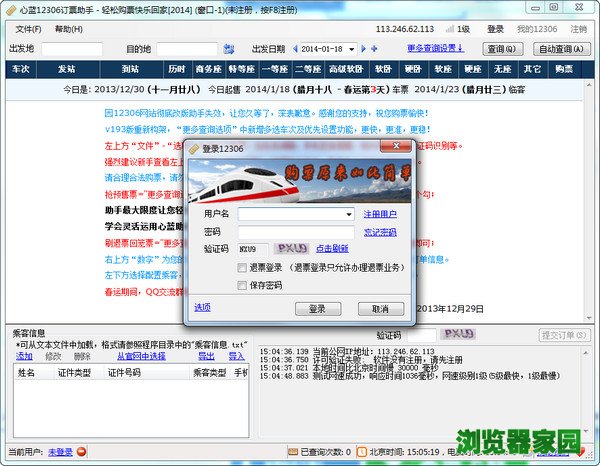This screenshot has height=466, width=600.
Task: Click the dialog 登录 button
Action: (x=318, y=309)
